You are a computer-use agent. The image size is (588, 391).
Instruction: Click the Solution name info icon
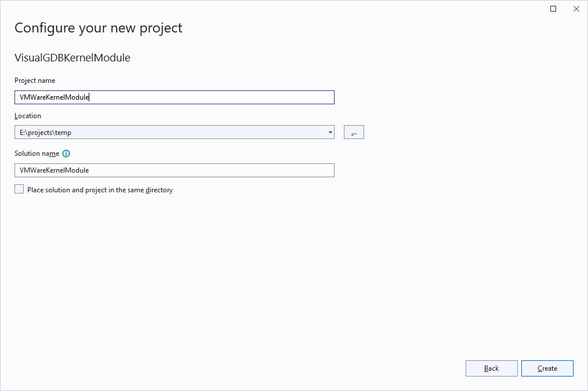[x=66, y=154]
